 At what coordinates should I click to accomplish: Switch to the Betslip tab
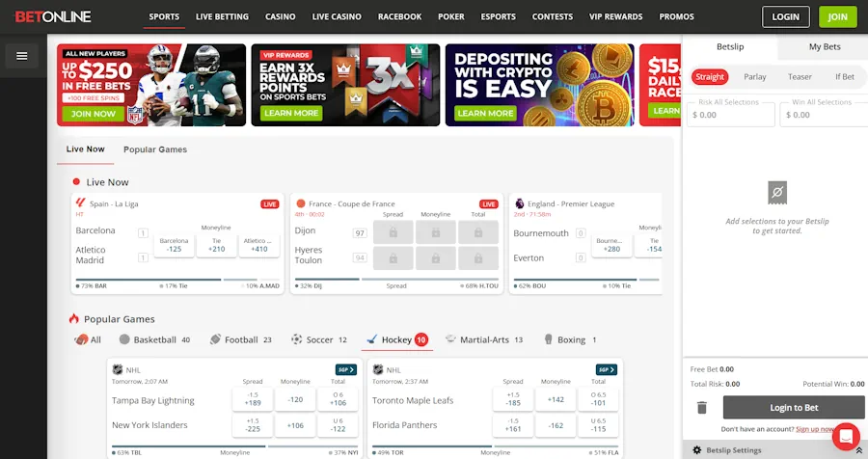730,47
